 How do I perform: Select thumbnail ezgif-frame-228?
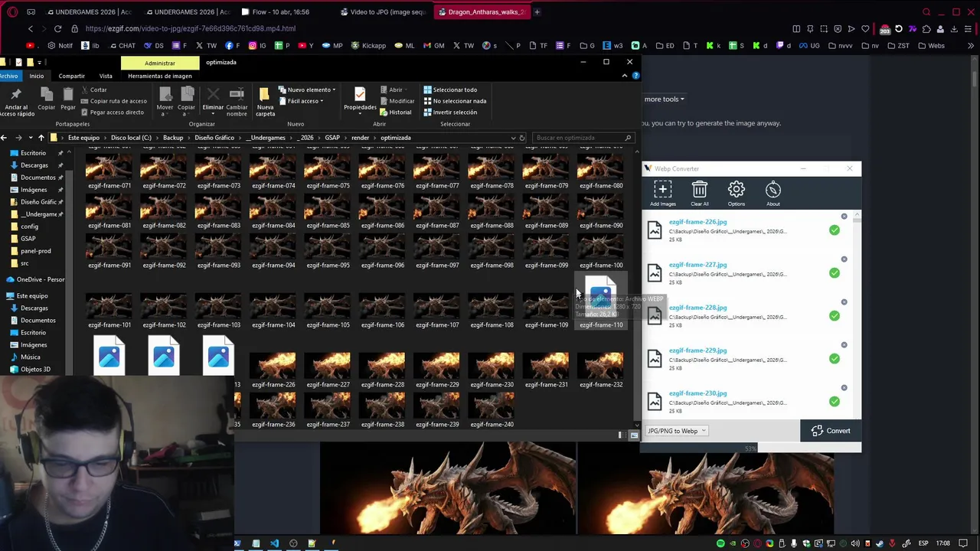pos(382,370)
